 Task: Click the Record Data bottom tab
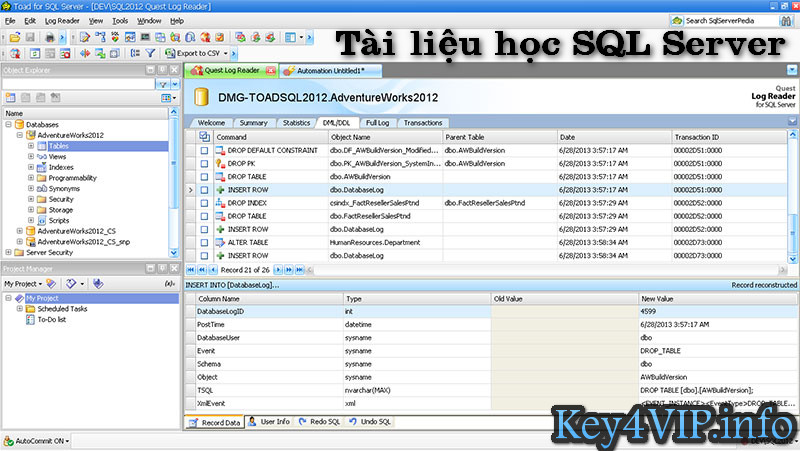tap(214, 422)
